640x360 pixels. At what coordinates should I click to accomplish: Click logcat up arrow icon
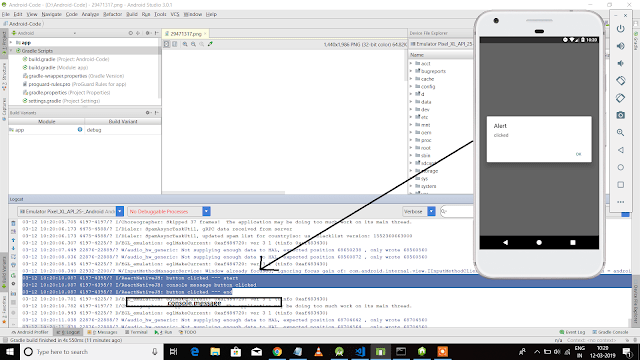coord(13,240)
